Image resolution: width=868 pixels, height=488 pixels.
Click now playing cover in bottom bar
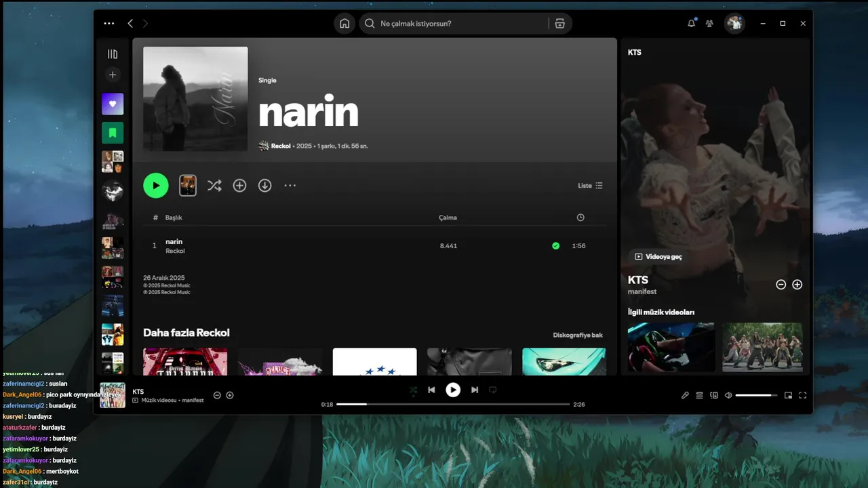[x=113, y=395]
